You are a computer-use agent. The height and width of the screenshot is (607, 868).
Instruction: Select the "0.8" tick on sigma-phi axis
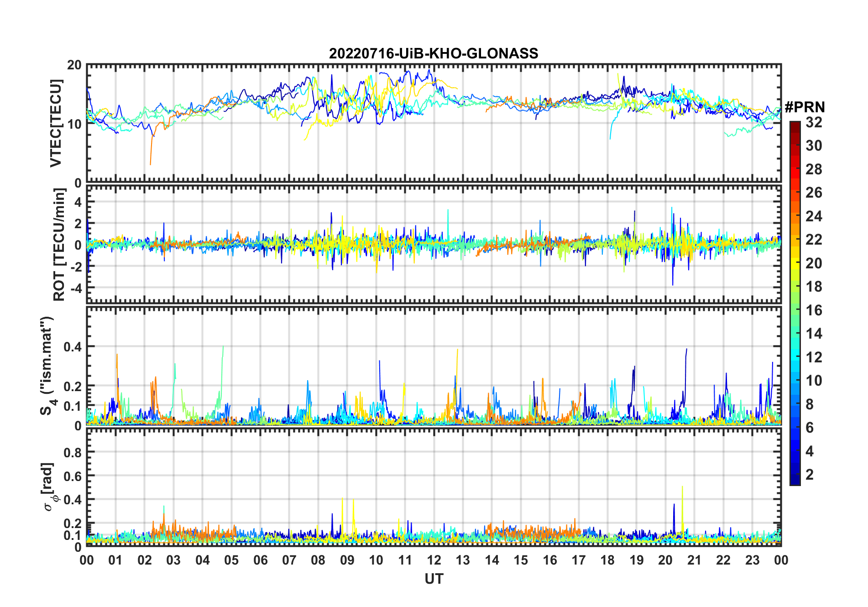pos(73,452)
